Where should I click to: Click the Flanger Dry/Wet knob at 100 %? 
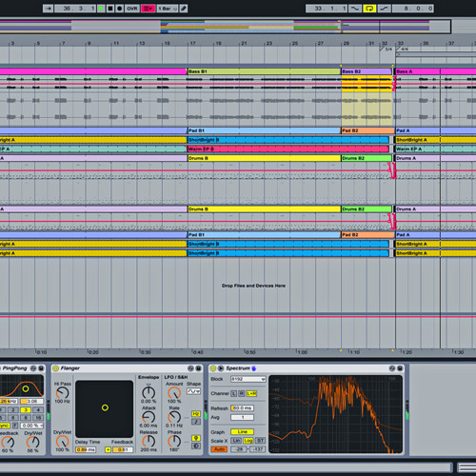(63, 442)
